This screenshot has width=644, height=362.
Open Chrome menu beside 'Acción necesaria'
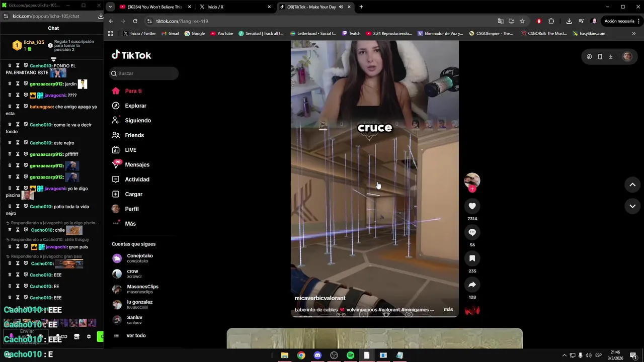(639, 21)
